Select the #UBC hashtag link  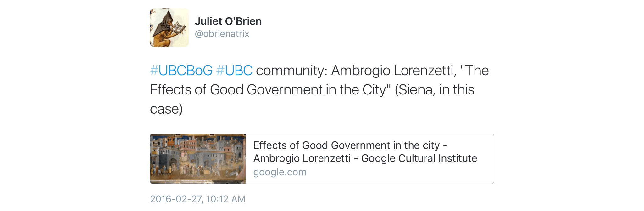coord(234,71)
